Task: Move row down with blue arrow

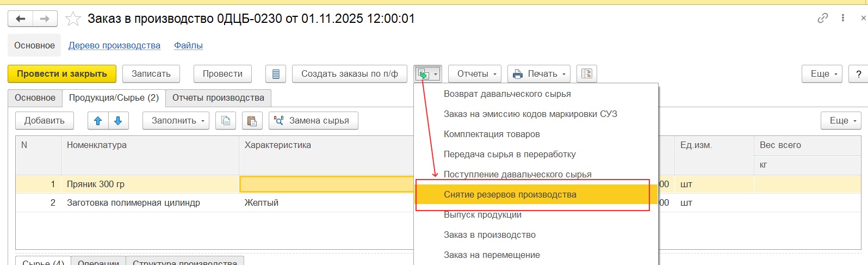Action: pyautogui.click(x=119, y=121)
